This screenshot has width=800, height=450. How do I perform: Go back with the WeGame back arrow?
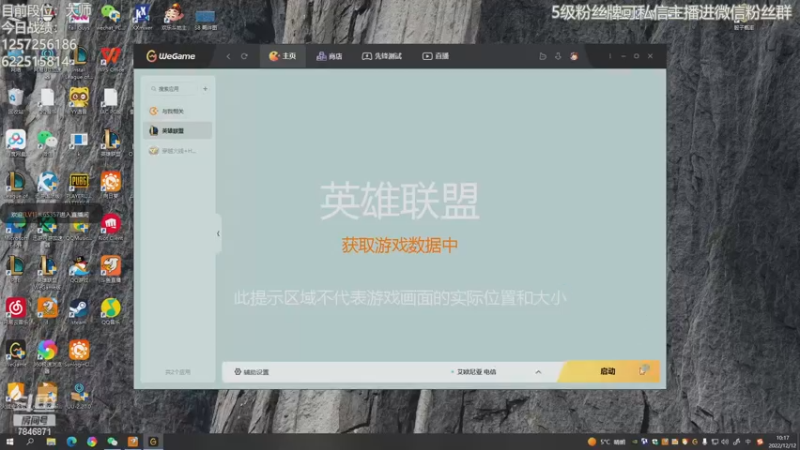click(228, 56)
